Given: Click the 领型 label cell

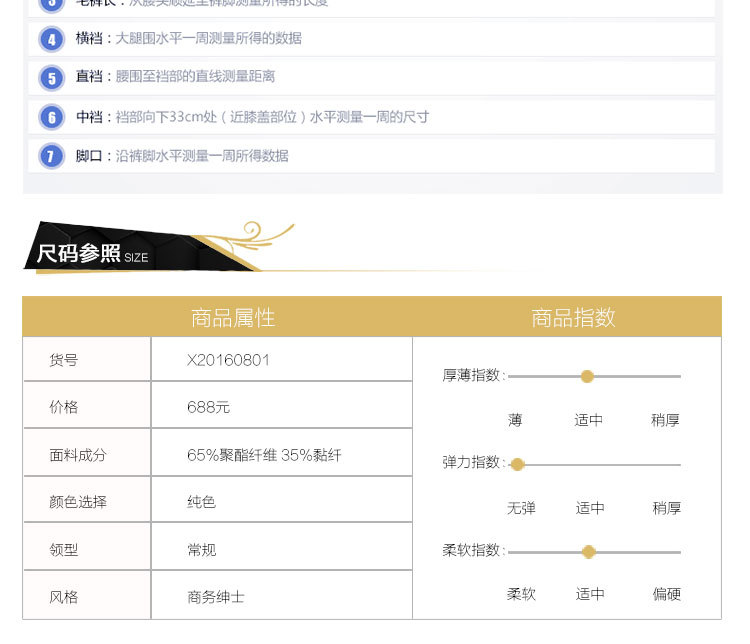Looking at the screenshot, I should pos(87,546).
